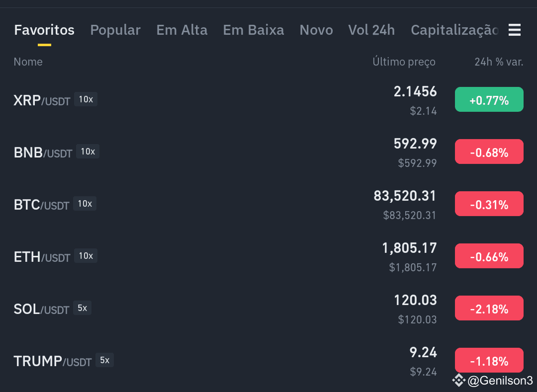
Task: Open the BTC/USDT pair
Action: pos(41,205)
